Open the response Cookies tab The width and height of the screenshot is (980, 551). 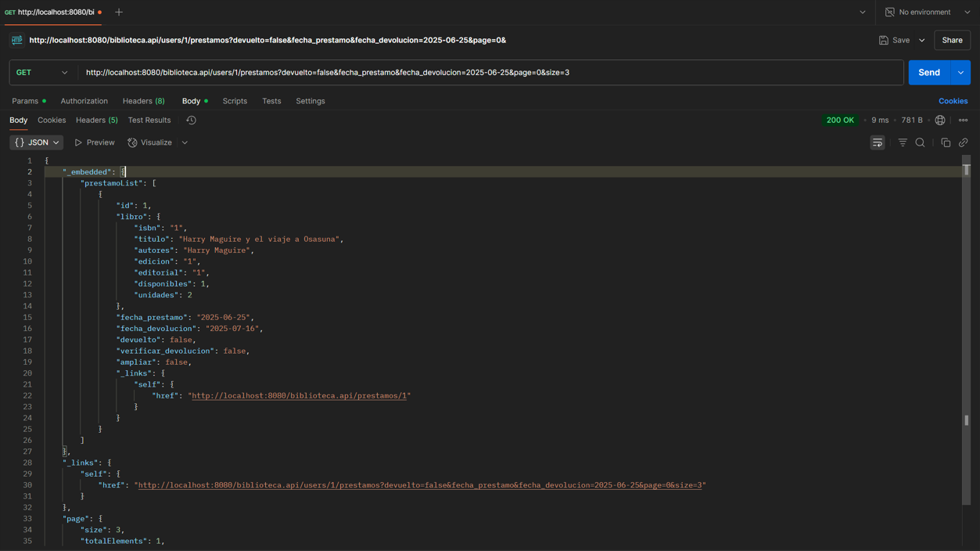point(52,121)
